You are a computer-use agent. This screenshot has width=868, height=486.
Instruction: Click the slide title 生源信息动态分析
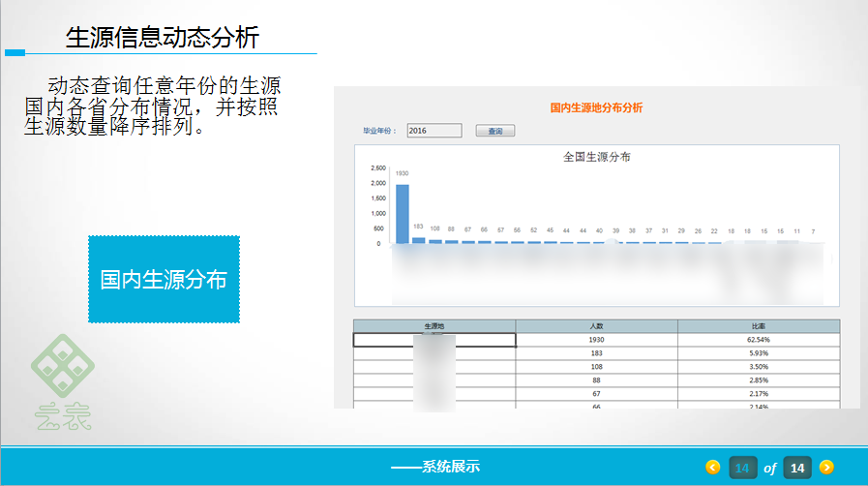click(x=163, y=38)
